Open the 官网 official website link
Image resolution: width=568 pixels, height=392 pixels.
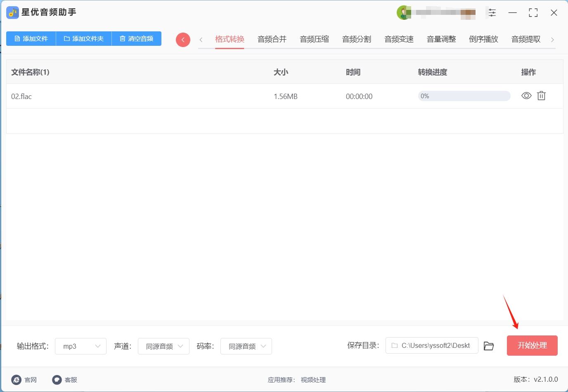pyautogui.click(x=24, y=380)
